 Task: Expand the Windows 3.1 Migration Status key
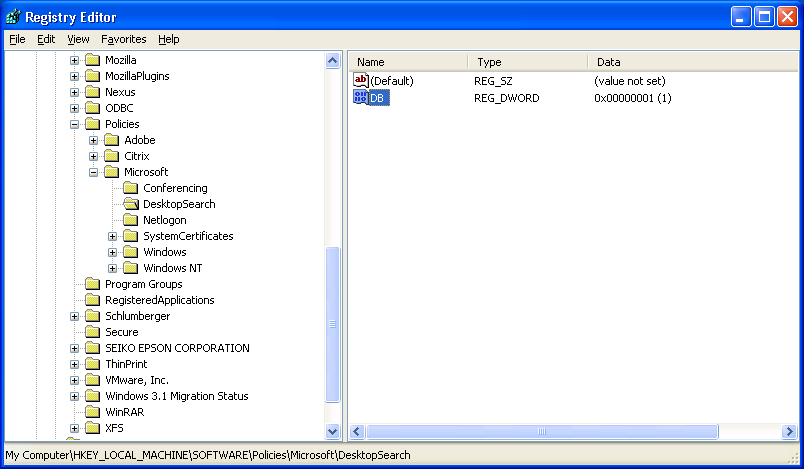click(74, 396)
